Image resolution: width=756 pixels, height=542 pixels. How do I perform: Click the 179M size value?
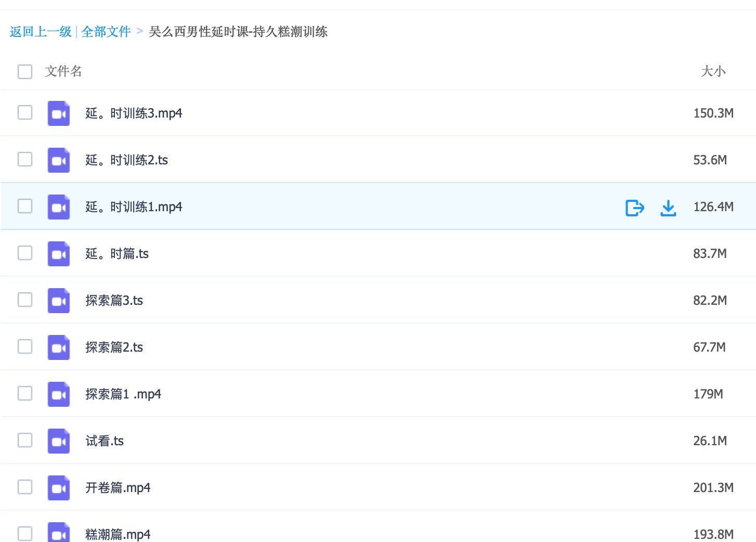[708, 394]
